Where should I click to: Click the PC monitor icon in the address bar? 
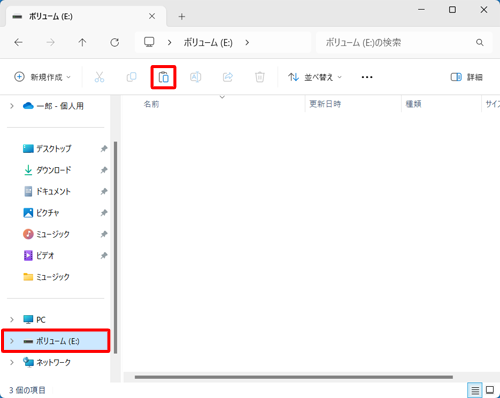pos(149,42)
